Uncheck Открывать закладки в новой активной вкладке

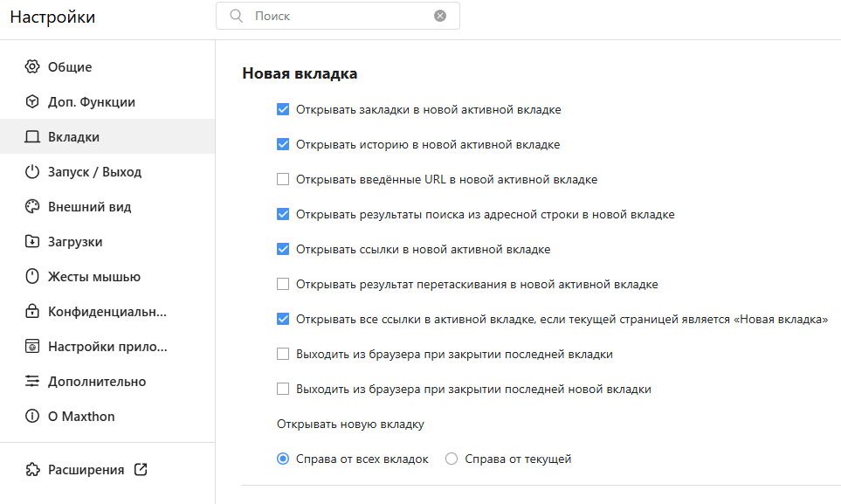point(283,110)
